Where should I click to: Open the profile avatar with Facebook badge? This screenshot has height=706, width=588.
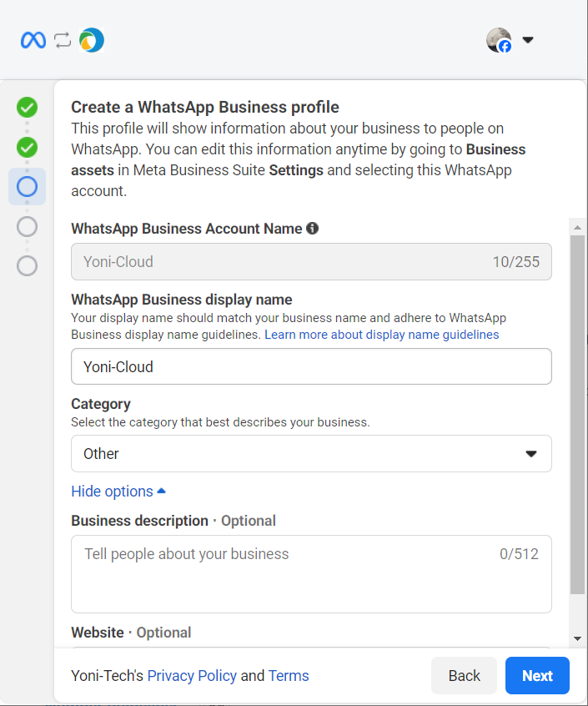499,40
